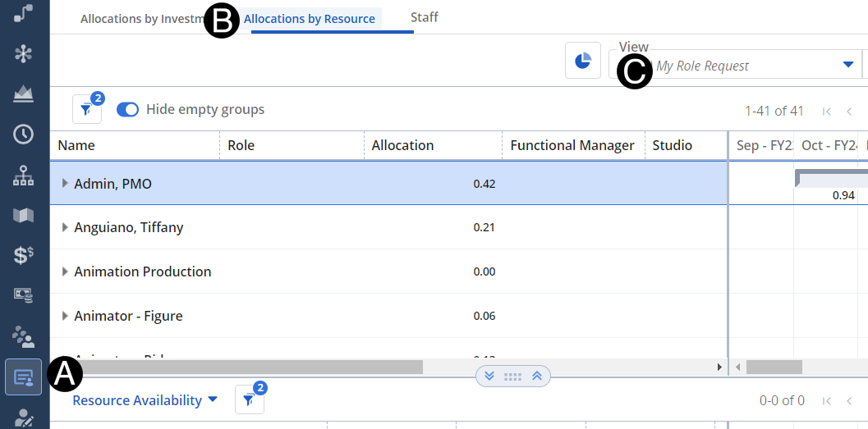Viewport: 868px width, 429px height.
Task: Click the collapse-down double chevron on panel divider
Action: [x=489, y=376]
